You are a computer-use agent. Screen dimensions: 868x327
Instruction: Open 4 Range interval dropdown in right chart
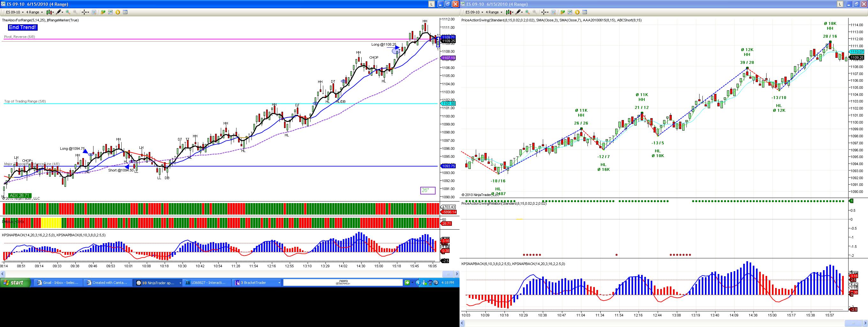[x=494, y=12]
